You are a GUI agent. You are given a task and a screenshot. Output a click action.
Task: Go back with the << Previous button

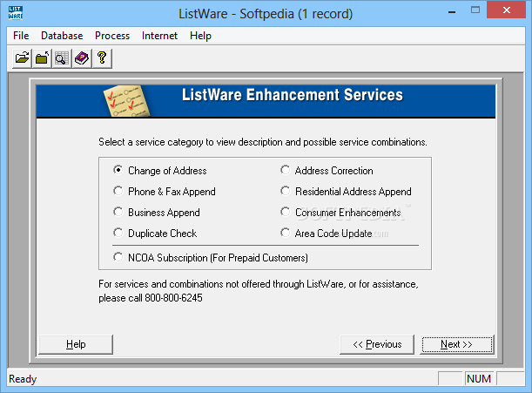377,344
